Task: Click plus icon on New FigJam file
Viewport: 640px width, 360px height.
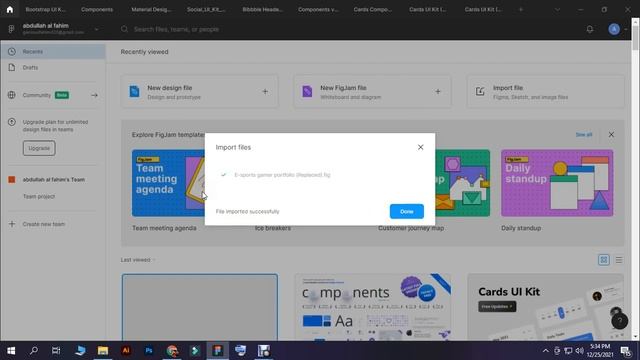Action: [438, 91]
